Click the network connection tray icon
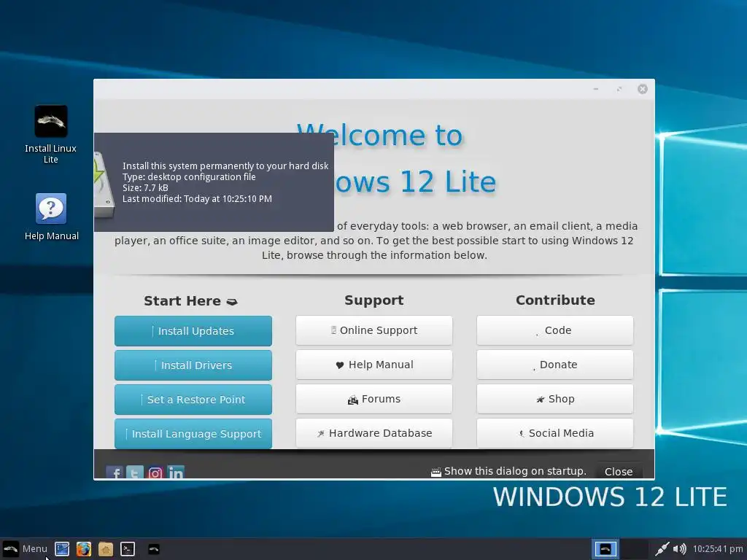The height and width of the screenshot is (560, 747). tap(662, 549)
